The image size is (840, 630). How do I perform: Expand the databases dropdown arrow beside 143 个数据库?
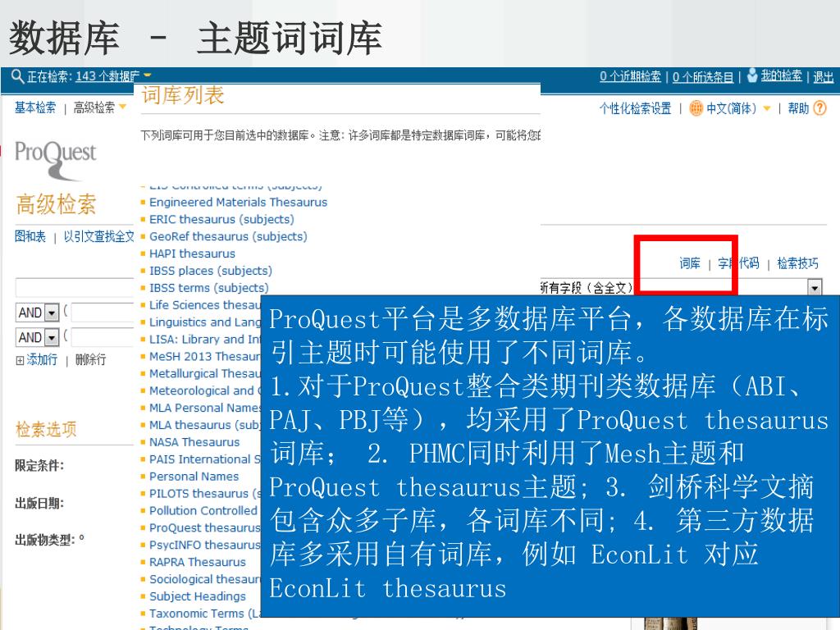pyautogui.click(x=148, y=75)
